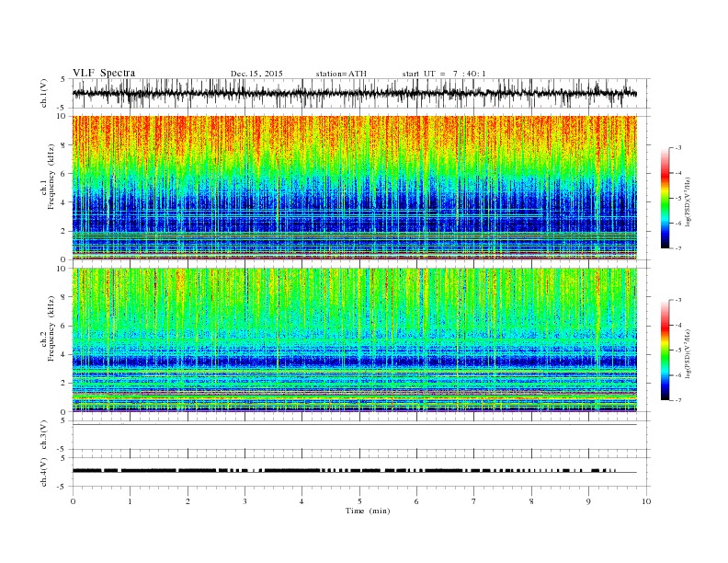Click the ch.1 waveform trace at top
The image size is (728, 563).
(354, 93)
